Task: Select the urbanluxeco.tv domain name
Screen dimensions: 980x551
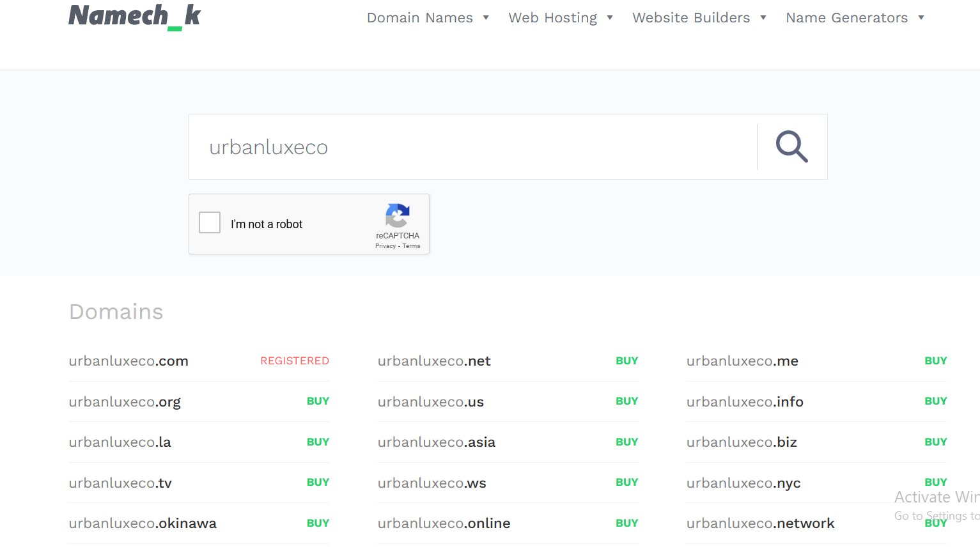Action: click(120, 483)
